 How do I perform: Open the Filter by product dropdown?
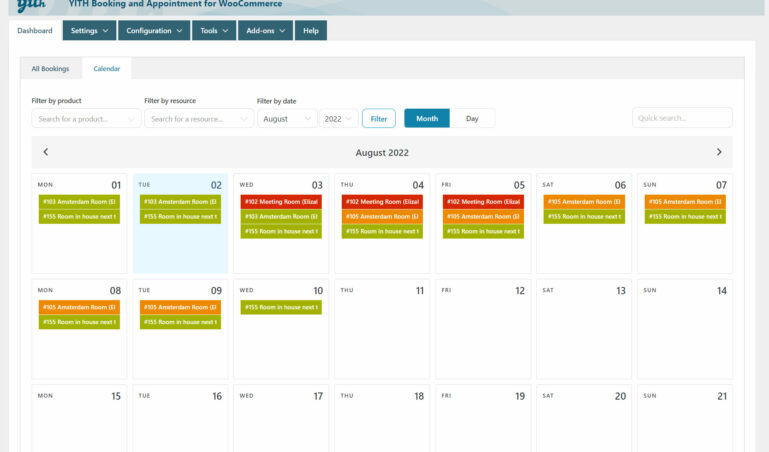[x=86, y=119]
